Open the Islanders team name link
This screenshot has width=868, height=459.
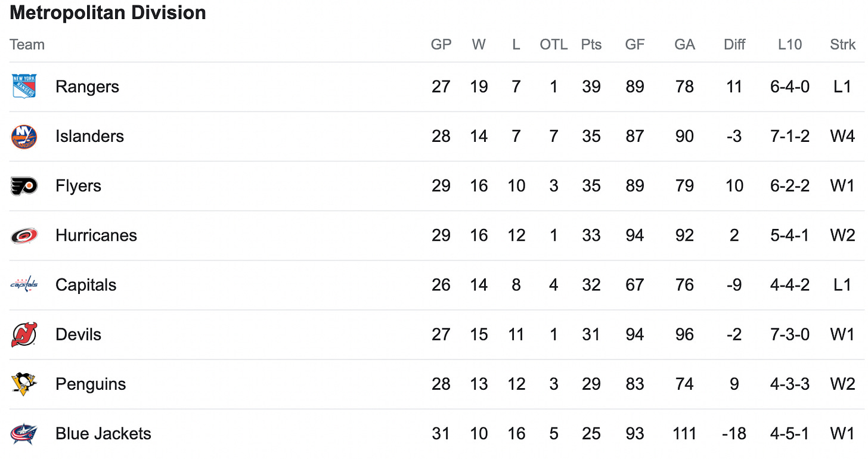click(89, 137)
